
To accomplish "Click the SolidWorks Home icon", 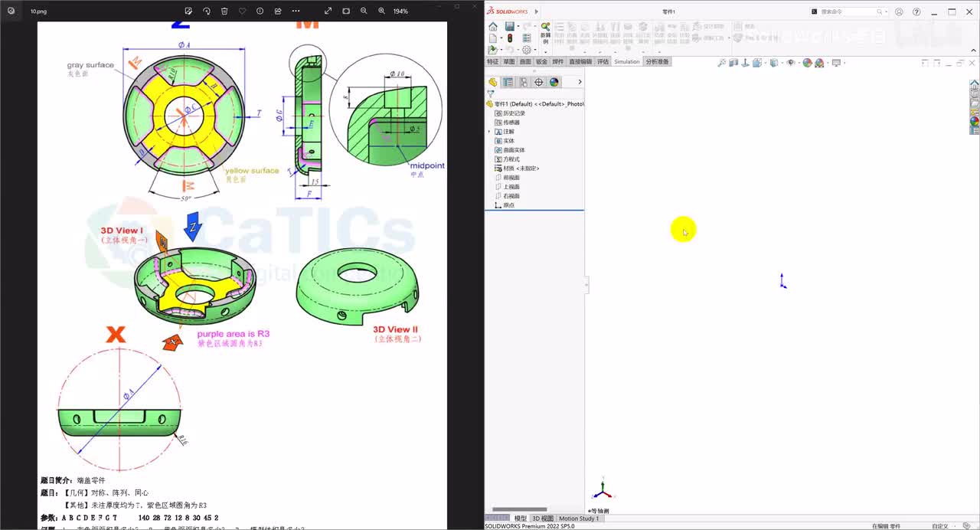I will (x=493, y=27).
